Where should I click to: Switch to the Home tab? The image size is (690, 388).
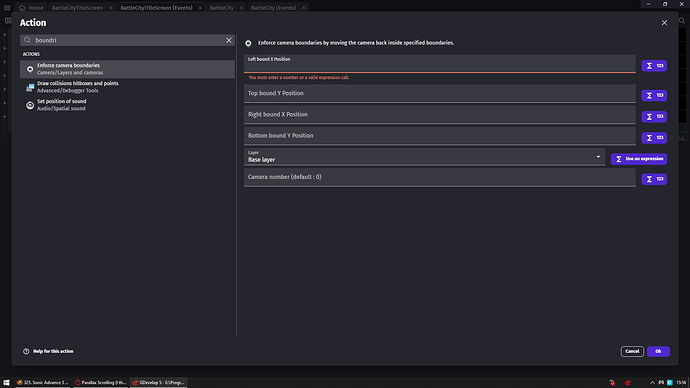point(31,7)
